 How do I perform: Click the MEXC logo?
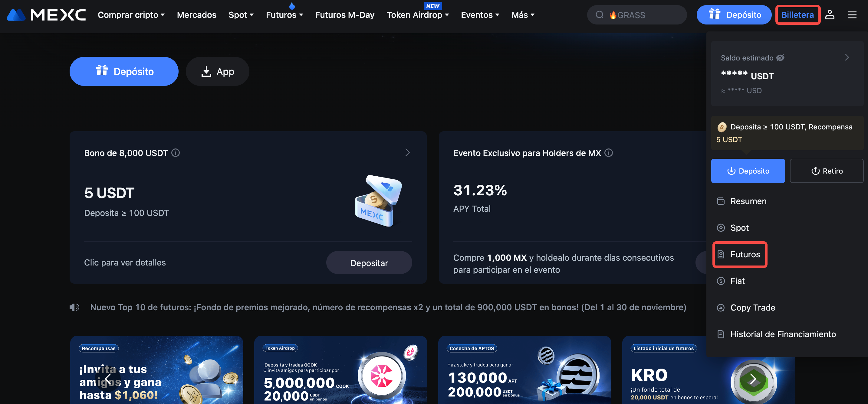point(46,15)
